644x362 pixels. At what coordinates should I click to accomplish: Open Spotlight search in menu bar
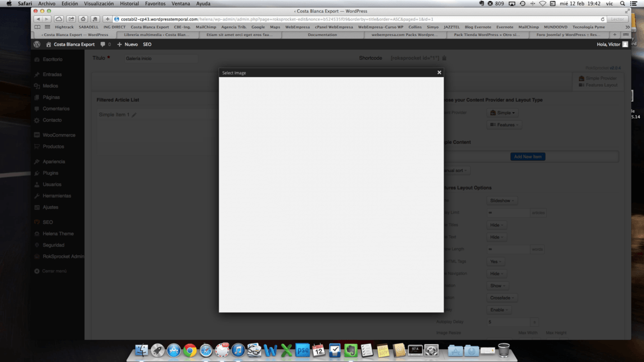point(623,4)
